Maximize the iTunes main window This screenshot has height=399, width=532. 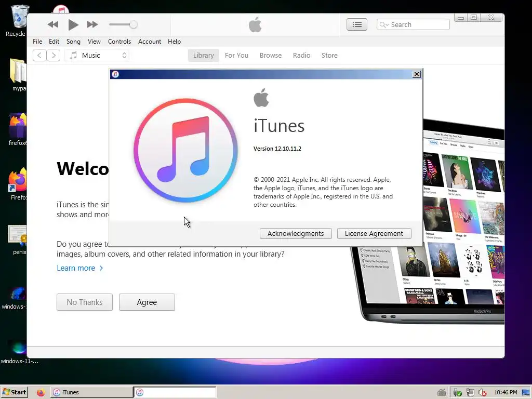pyautogui.click(x=474, y=18)
